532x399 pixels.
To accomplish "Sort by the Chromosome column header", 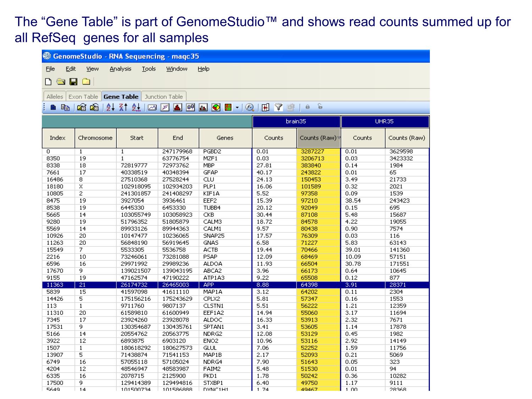I will tap(95, 138).
